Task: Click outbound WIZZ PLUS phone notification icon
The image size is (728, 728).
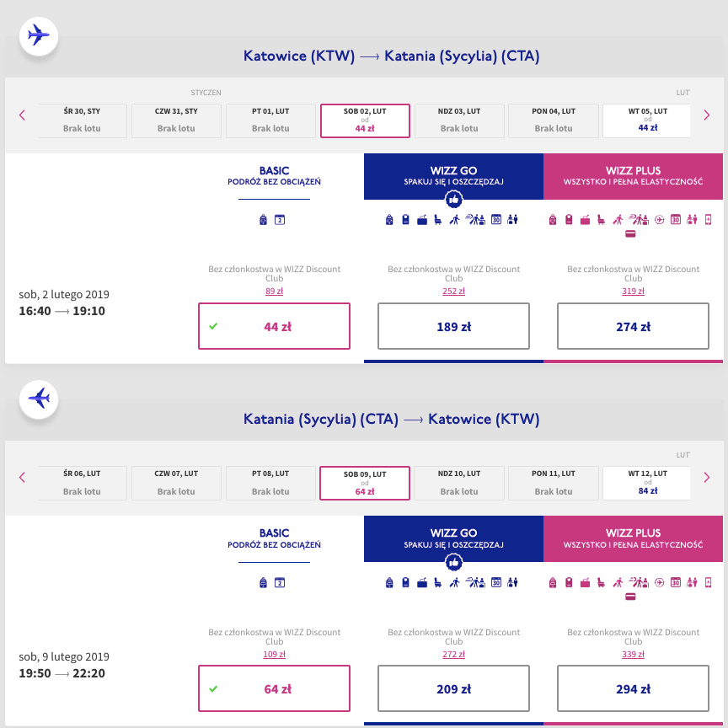Action: tap(708, 220)
